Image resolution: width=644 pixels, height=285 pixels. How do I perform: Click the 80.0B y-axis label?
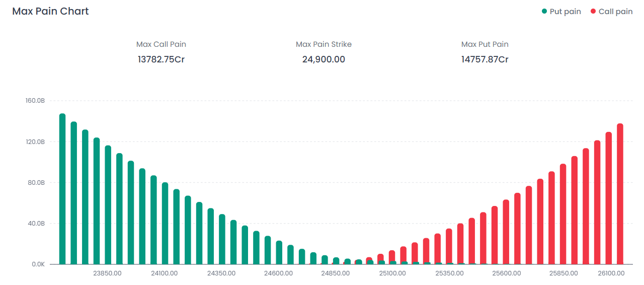35,182
